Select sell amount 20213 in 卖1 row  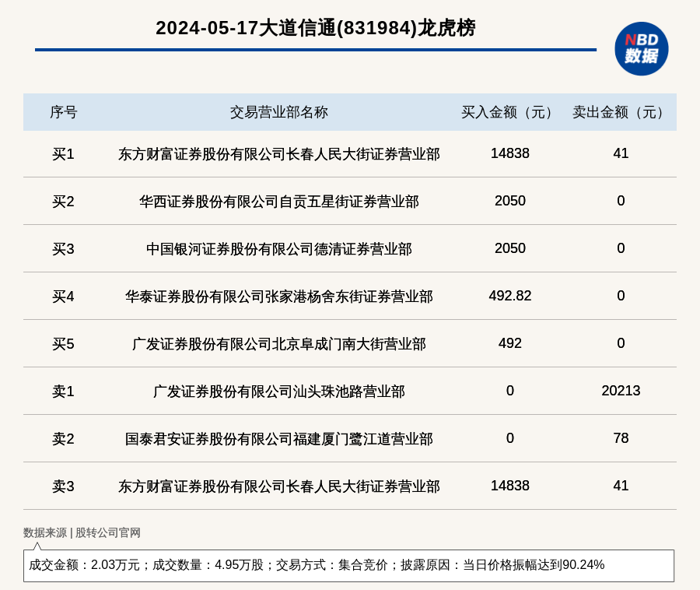[x=621, y=391]
